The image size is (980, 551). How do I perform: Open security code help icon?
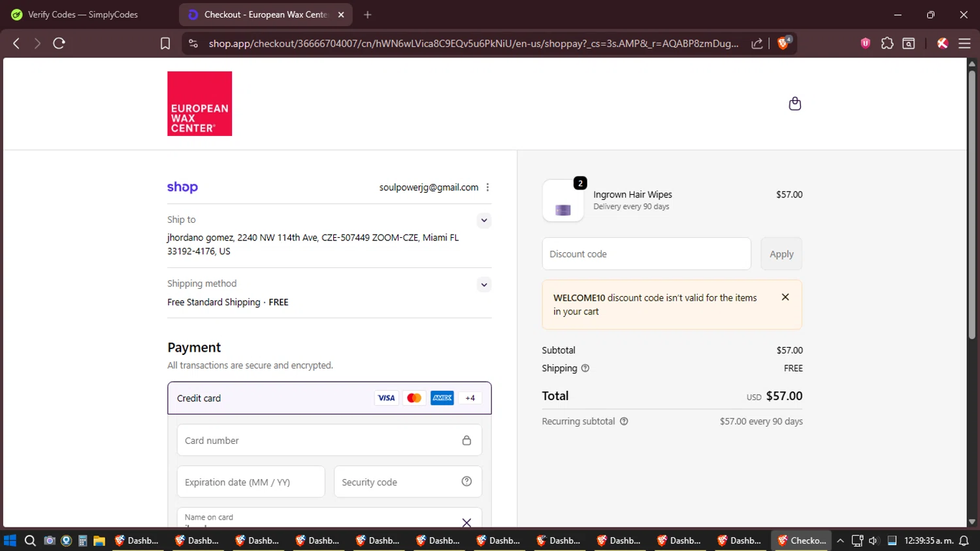click(x=466, y=481)
